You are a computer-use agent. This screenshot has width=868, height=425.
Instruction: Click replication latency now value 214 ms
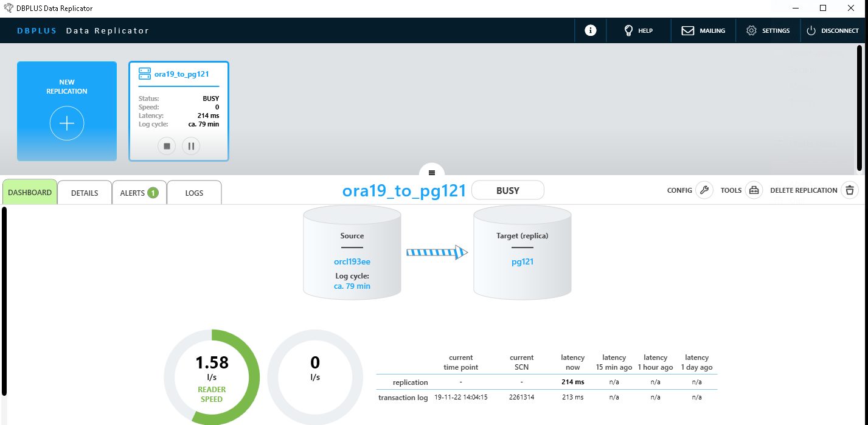pos(572,382)
